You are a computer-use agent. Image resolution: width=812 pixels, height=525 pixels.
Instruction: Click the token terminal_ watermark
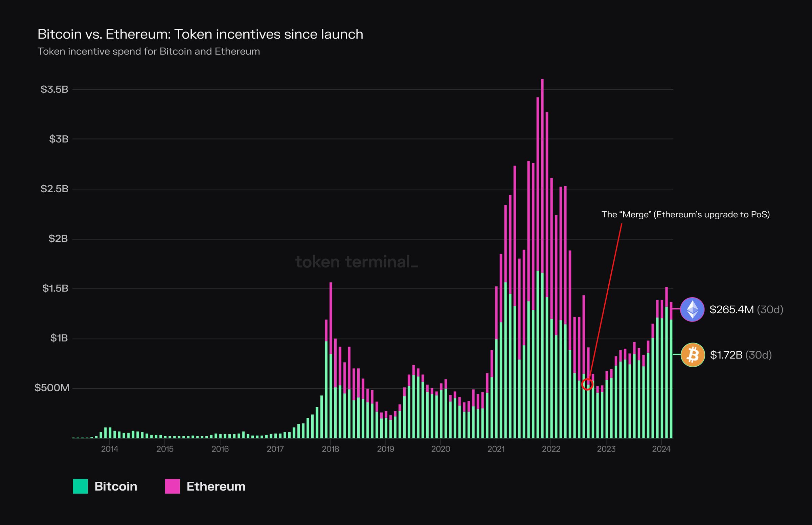click(356, 262)
